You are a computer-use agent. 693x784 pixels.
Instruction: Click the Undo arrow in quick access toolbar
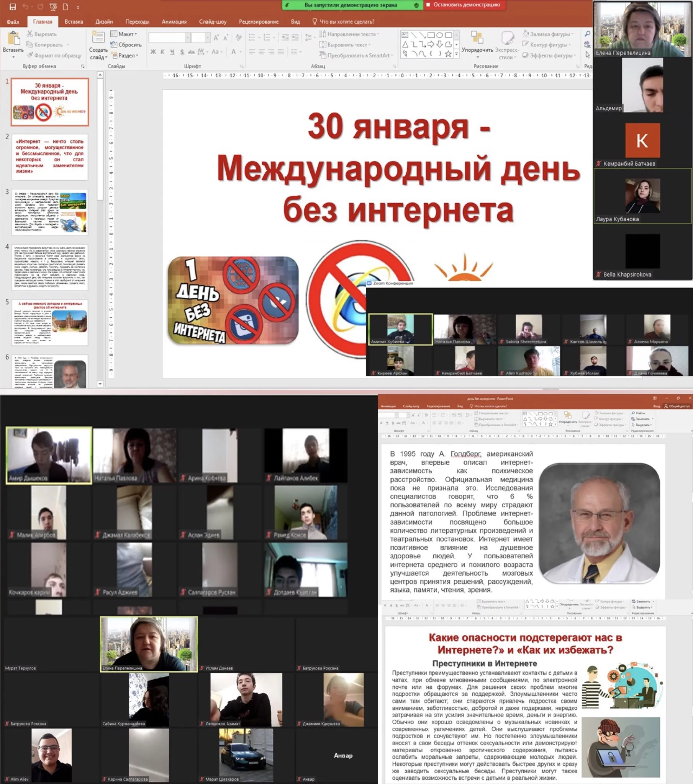(26, 7)
